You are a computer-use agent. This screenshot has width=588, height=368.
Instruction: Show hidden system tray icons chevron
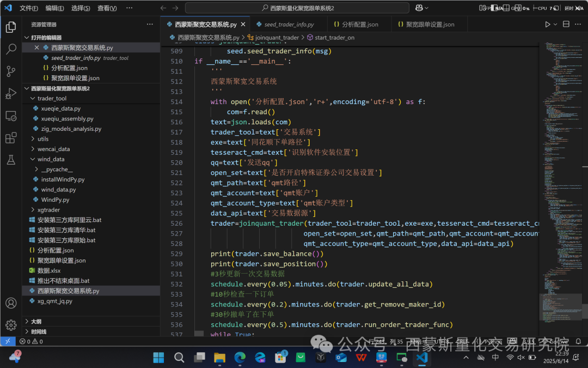[465, 357]
